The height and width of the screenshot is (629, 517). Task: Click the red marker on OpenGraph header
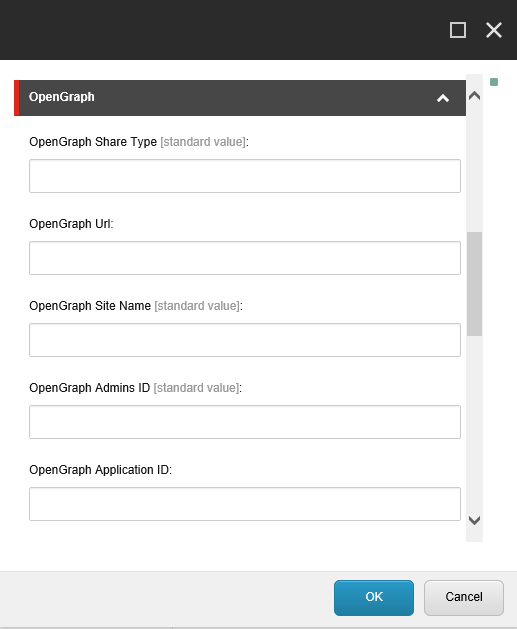click(x=16, y=98)
